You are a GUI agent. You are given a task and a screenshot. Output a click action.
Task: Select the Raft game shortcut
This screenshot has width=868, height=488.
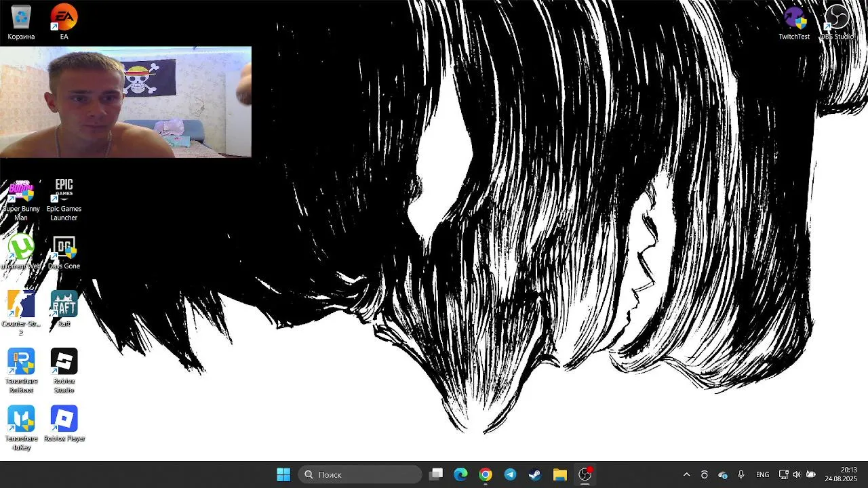[x=64, y=310]
